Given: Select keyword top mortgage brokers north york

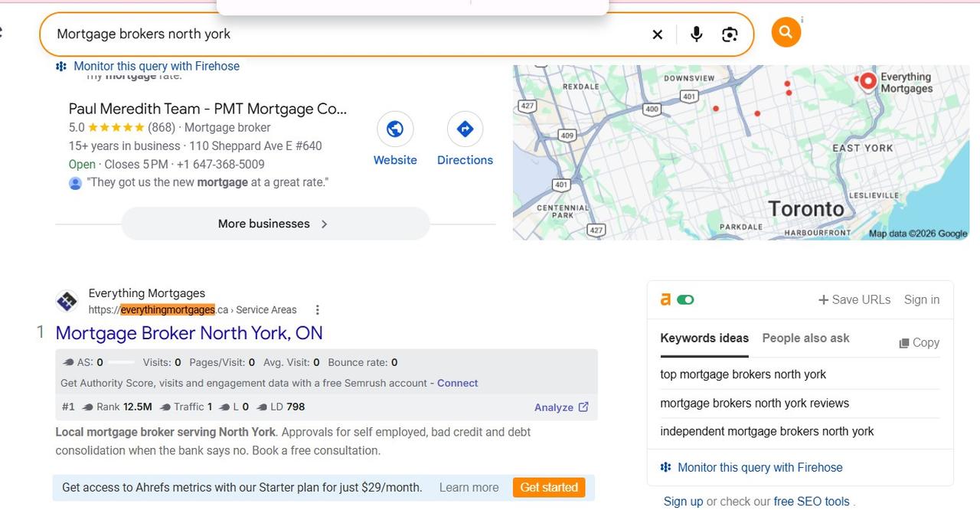Looking at the screenshot, I should tap(743, 374).
